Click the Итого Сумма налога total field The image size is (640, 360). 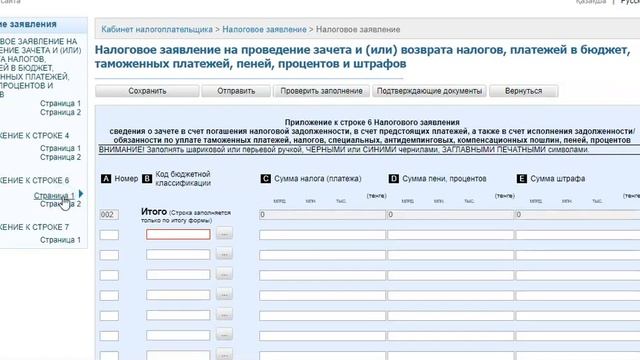pos(322,215)
